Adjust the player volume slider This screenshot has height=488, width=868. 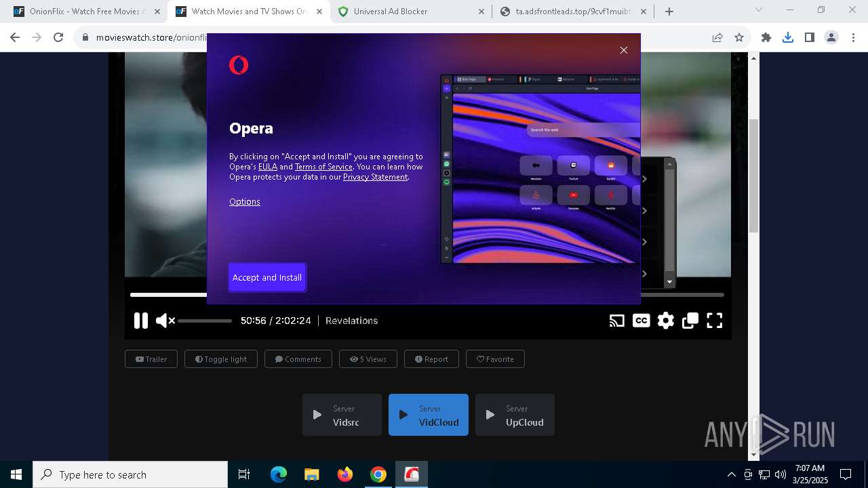pos(205,321)
